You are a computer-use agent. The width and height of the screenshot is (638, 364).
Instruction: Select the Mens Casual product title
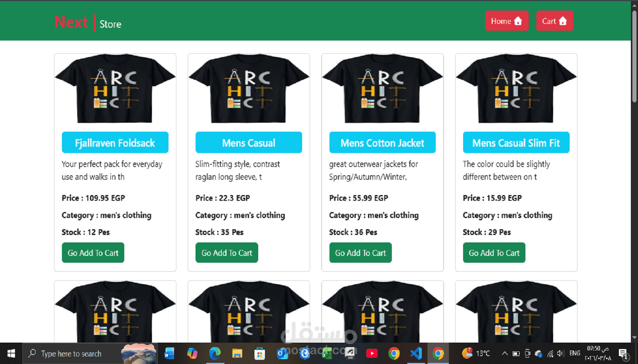(x=248, y=143)
